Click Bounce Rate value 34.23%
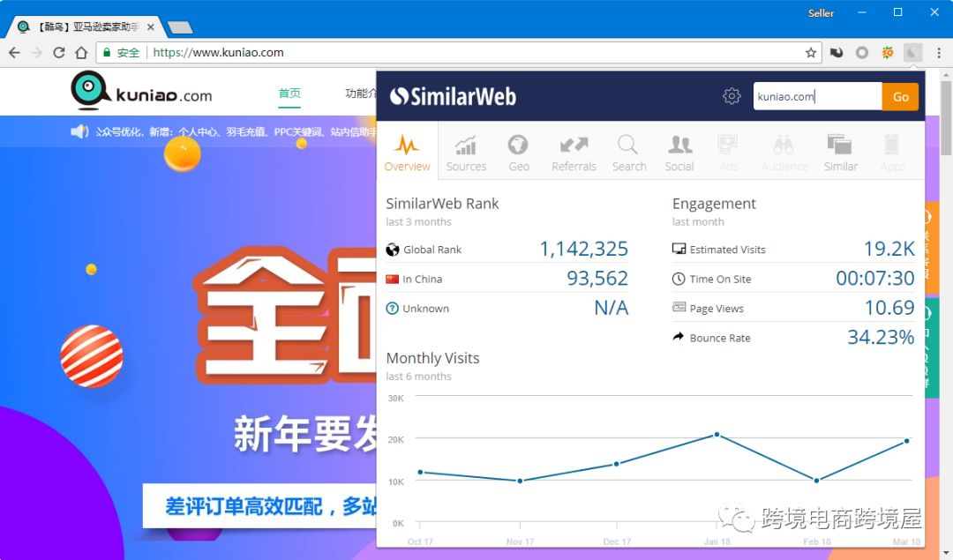Image resolution: width=953 pixels, height=560 pixels. point(881,337)
